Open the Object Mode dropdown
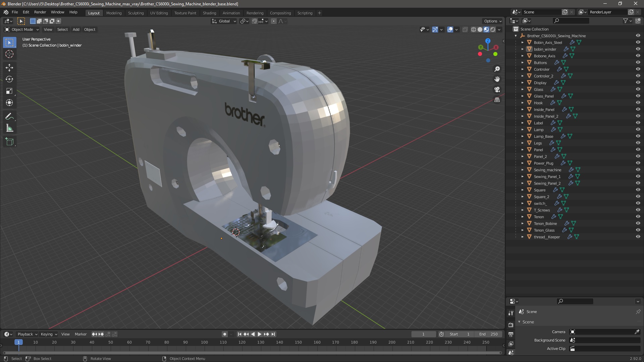 [x=21, y=29]
